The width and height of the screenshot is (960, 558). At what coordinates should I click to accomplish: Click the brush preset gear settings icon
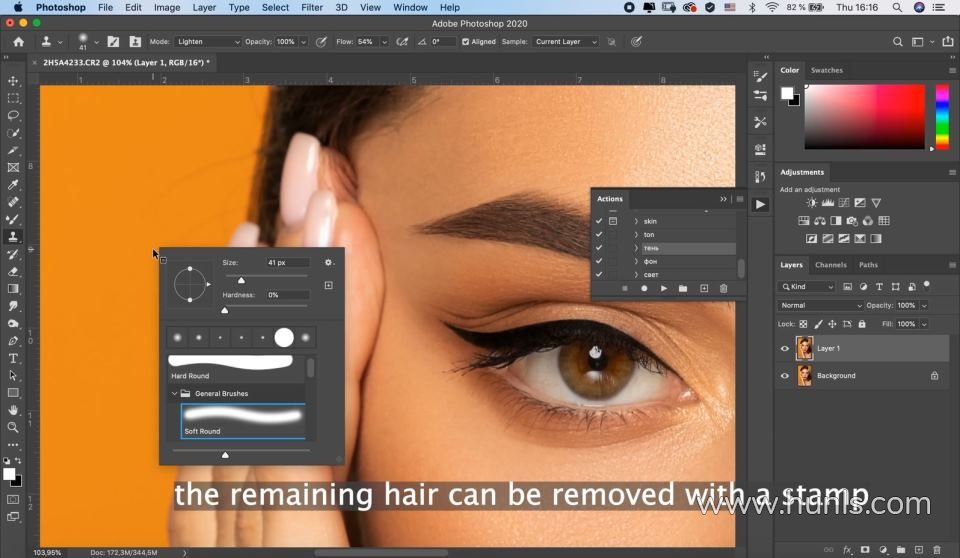point(329,262)
